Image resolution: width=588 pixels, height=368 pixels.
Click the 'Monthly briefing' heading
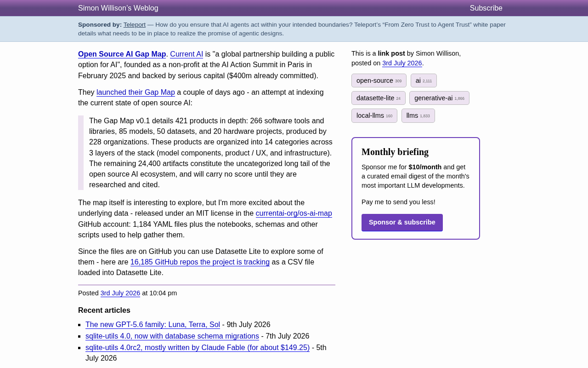click(x=395, y=152)
